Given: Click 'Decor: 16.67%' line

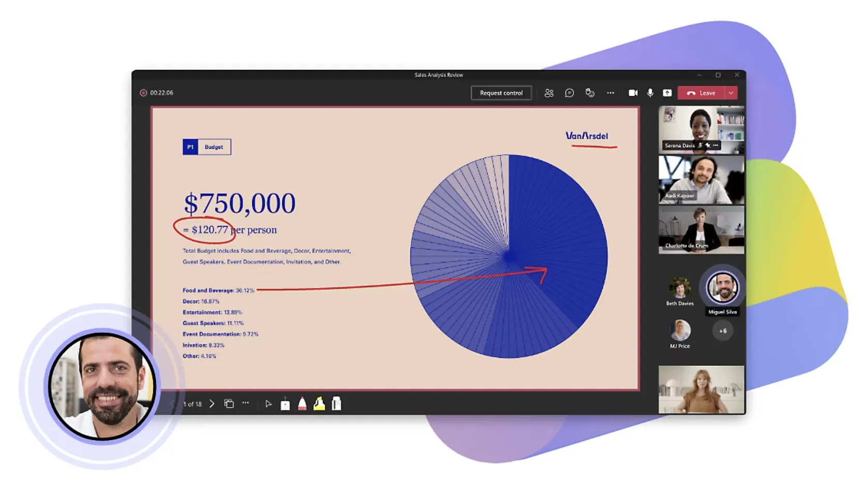Looking at the screenshot, I should tap(201, 302).
